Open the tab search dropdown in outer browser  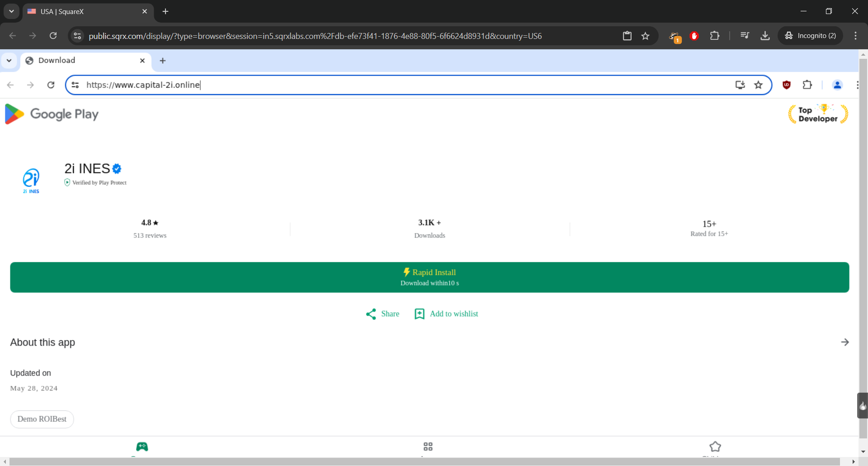point(11,11)
